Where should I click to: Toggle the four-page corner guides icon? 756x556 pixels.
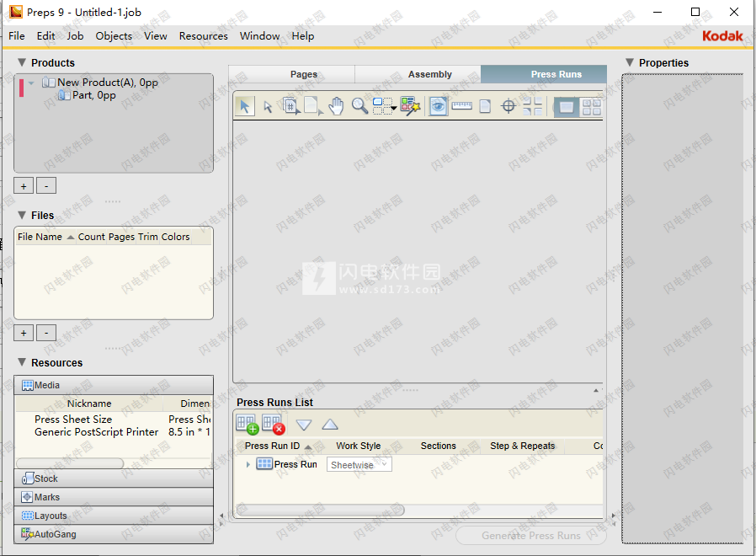pos(532,106)
